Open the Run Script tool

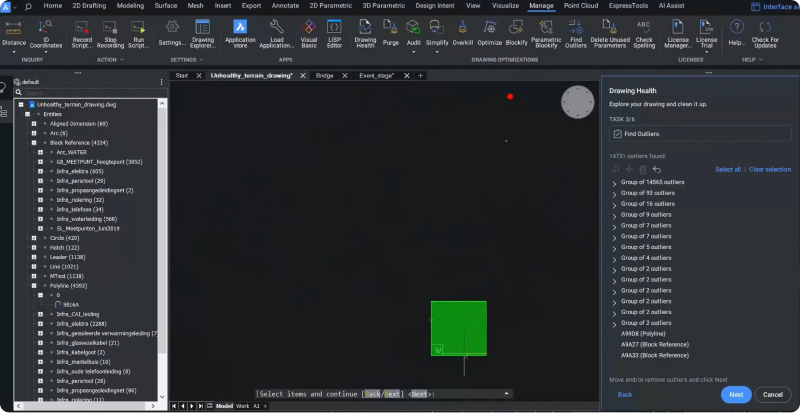pyautogui.click(x=138, y=35)
